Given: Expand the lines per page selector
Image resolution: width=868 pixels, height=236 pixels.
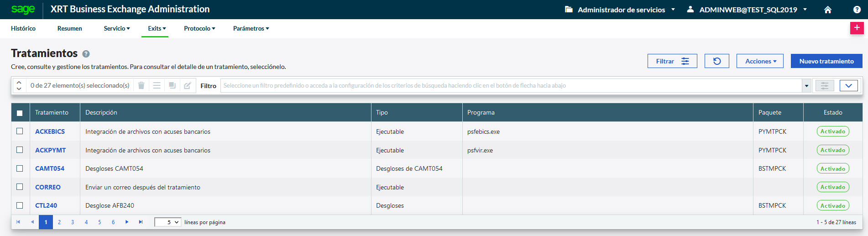Looking at the screenshot, I should 167,222.
